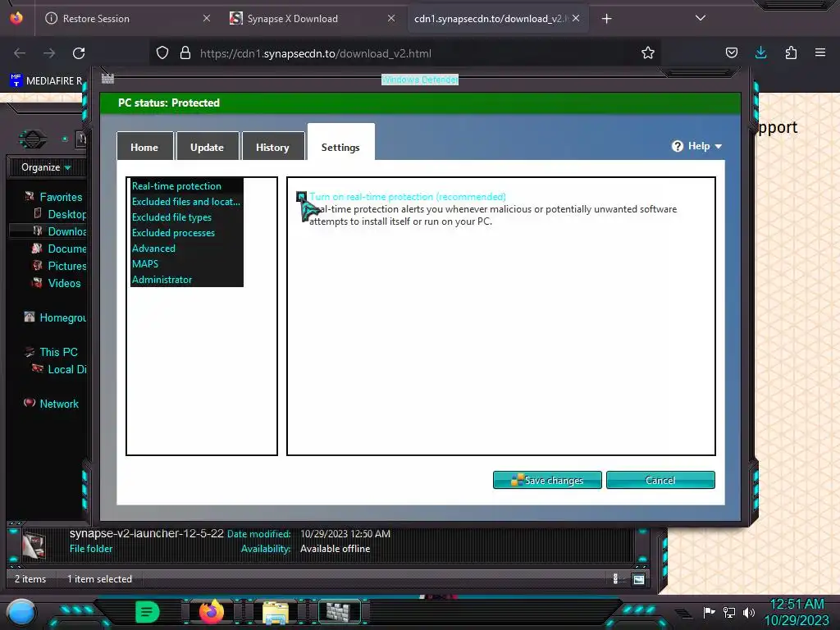Open the Firefox hamburger menu
This screenshot has height=630, width=840.
(x=820, y=52)
